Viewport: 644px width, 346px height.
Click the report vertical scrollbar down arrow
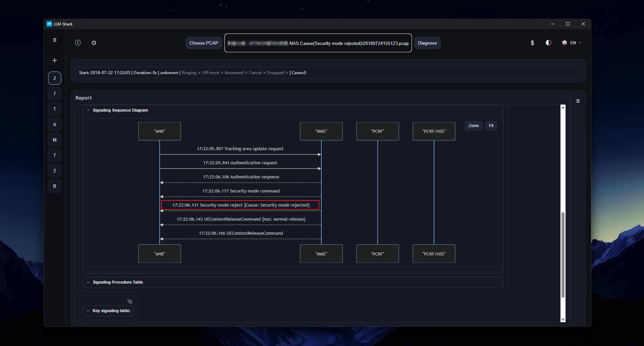pos(563,320)
